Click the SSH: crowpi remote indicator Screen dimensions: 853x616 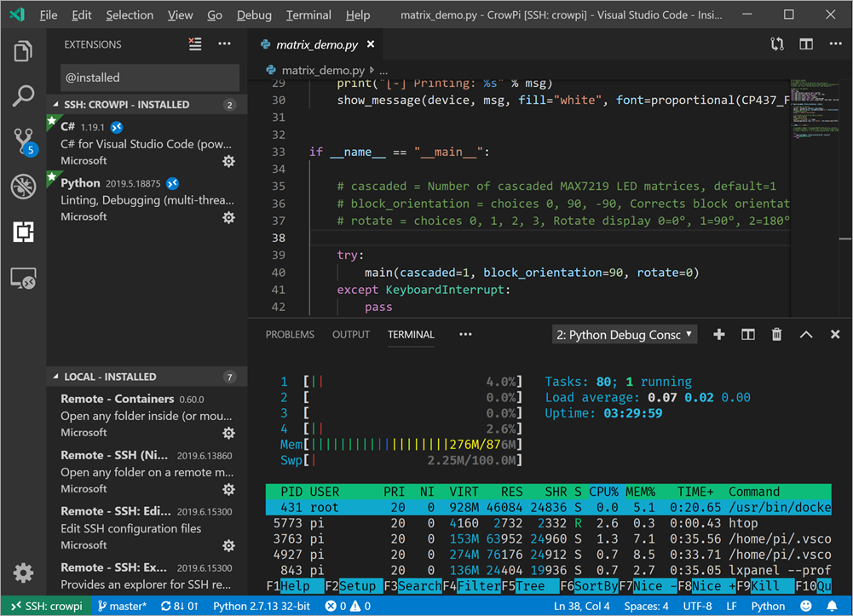tap(47, 606)
